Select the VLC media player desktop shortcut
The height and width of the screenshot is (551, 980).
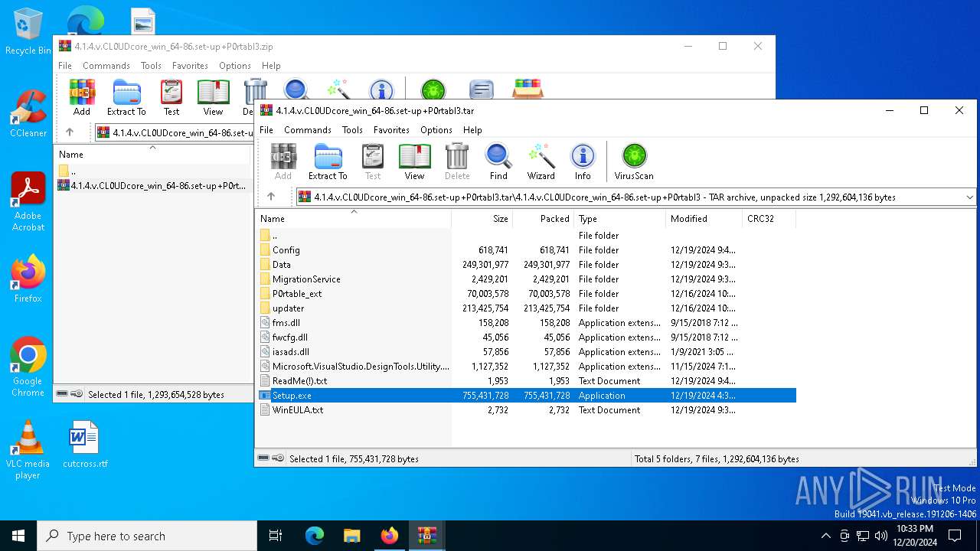coord(28,450)
